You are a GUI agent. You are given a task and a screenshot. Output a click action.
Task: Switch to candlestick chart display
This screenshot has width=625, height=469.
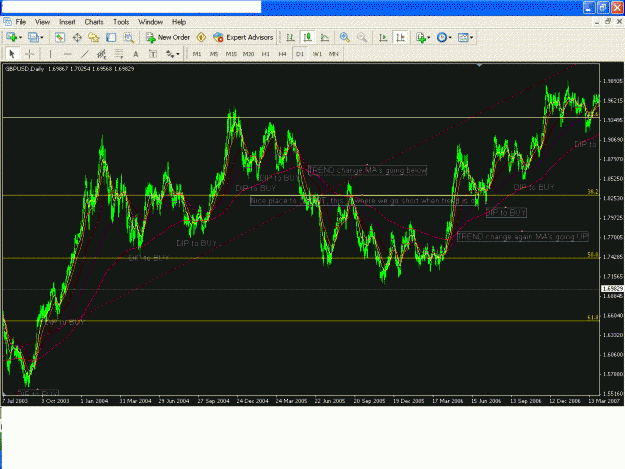pos(307,37)
